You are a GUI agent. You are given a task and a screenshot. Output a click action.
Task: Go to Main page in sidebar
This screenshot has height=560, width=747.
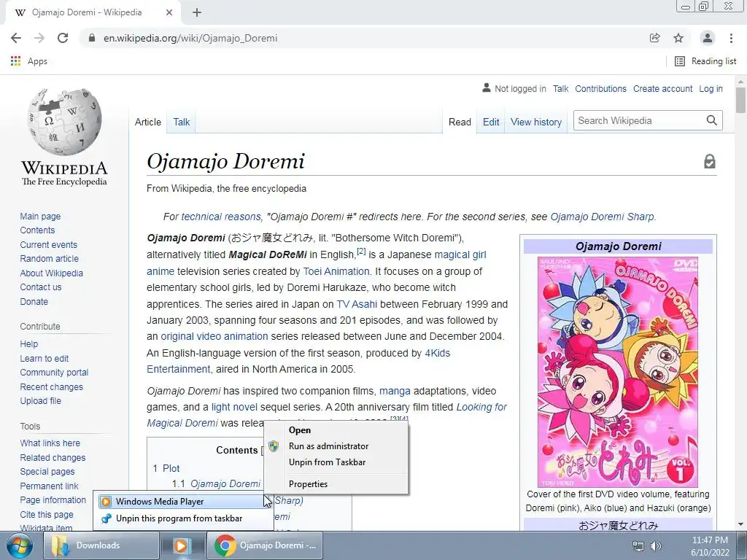[41, 216]
